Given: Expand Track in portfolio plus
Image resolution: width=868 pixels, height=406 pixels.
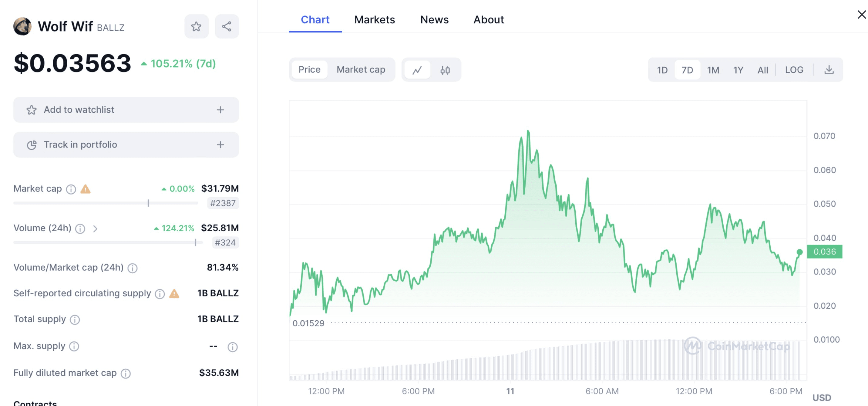Looking at the screenshot, I should pos(220,145).
